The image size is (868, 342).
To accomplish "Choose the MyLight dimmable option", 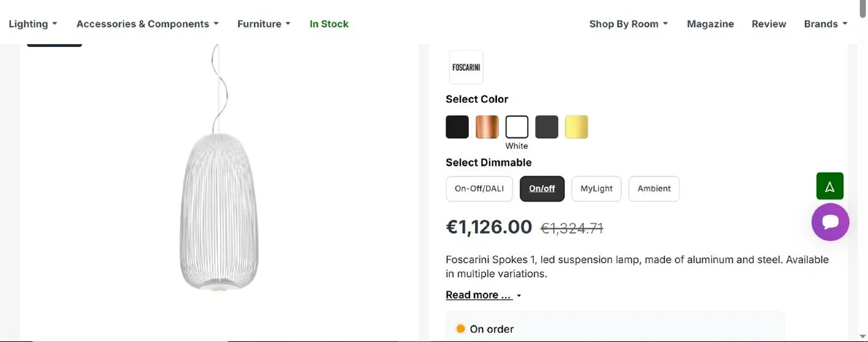I will [596, 189].
